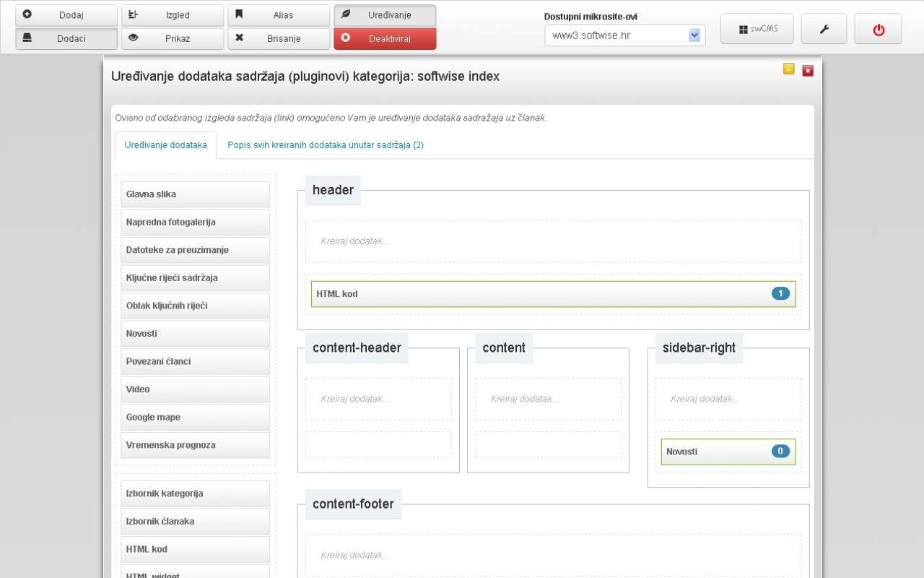Viewport: 924px width, 578px height.
Task: Minimize the dialog with the yellow icon
Action: click(789, 69)
